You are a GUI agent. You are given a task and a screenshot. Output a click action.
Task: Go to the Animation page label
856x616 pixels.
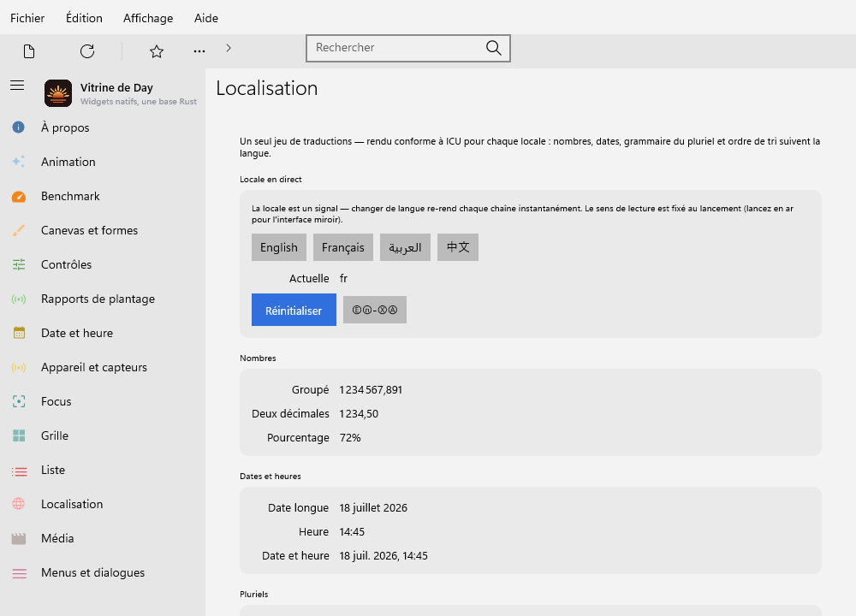click(68, 162)
